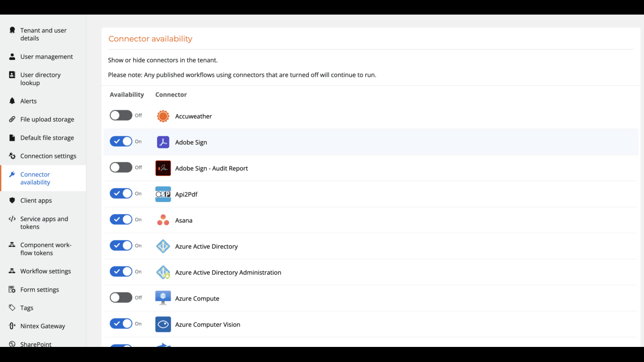Click the Azure Active Directory icon
Viewport: 644px width, 362px height.
(163, 246)
